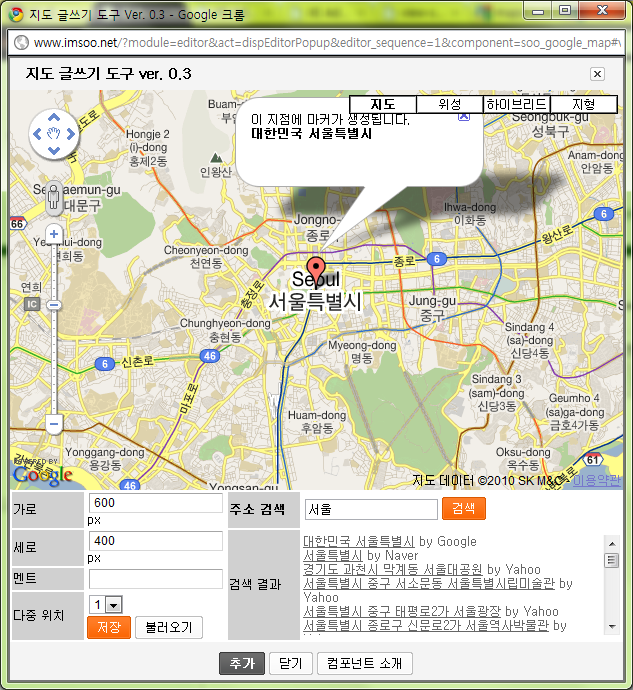The height and width of the screenshot is (690, 633).
Task: Click the search results scrollbar thumb
Action: (611, 561)
